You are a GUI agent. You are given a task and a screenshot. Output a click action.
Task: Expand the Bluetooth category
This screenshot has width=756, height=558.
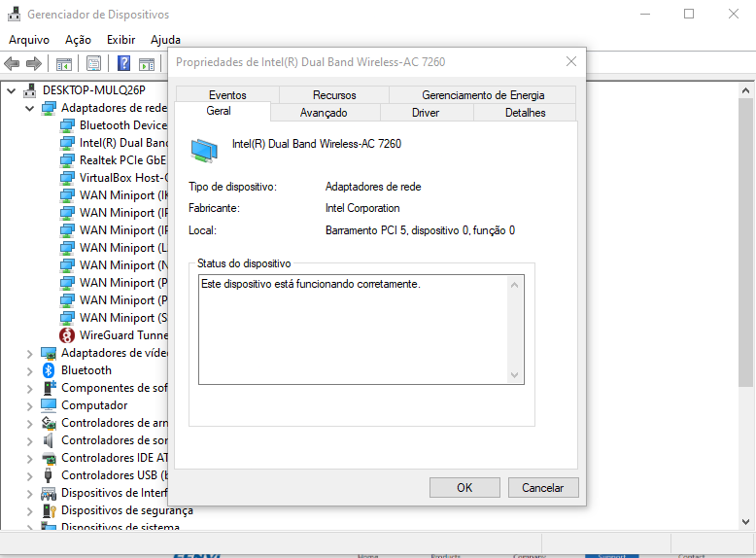point(30,371)
